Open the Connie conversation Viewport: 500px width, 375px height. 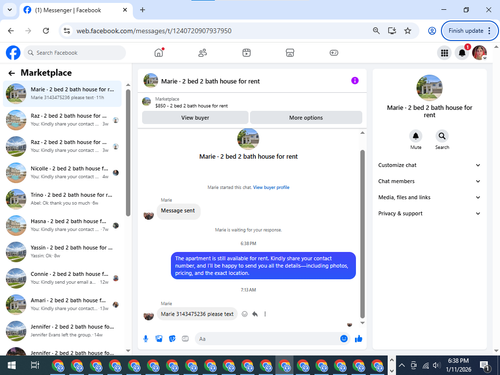click(x=62, y=278)
